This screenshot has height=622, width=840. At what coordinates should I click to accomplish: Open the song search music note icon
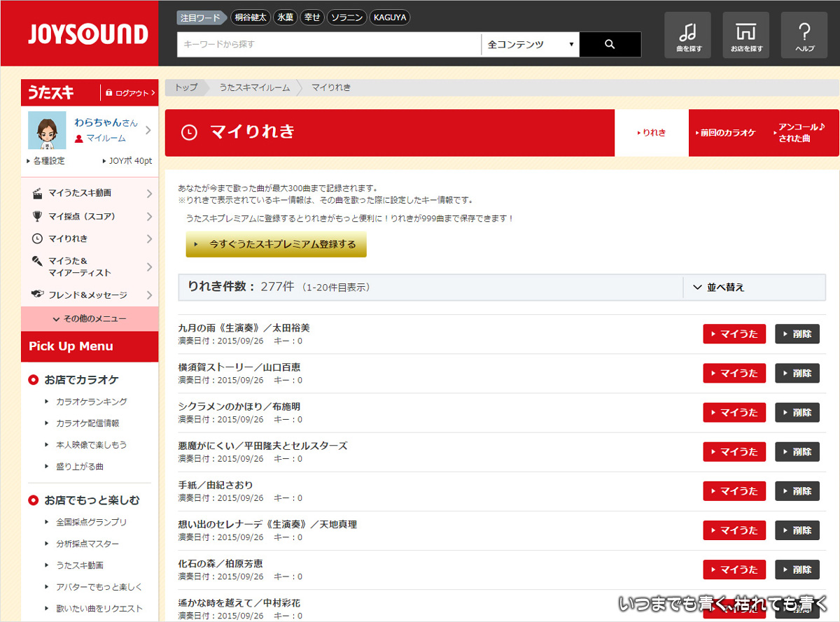(688, 35)
